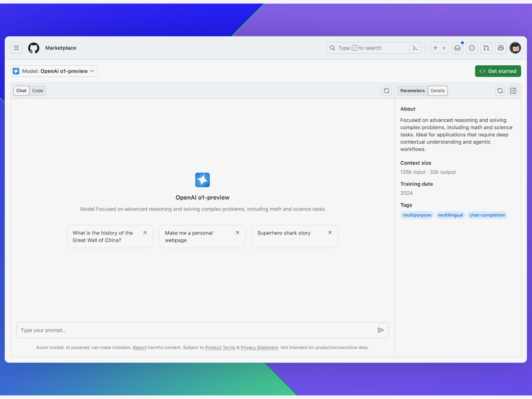Open the Product Terms link
The image size is (532, 399).
point(220,347)
